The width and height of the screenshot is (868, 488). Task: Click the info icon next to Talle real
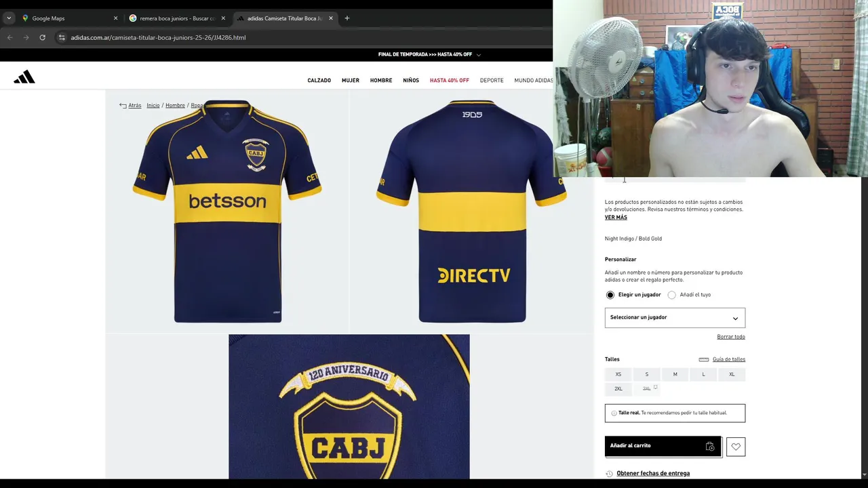pos(614,413)
